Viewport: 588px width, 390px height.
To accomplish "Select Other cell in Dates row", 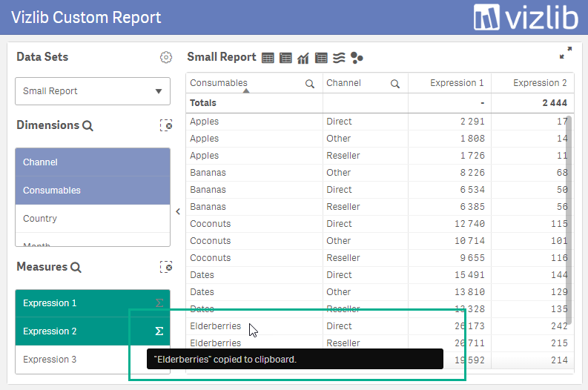I will coord(366,292).
